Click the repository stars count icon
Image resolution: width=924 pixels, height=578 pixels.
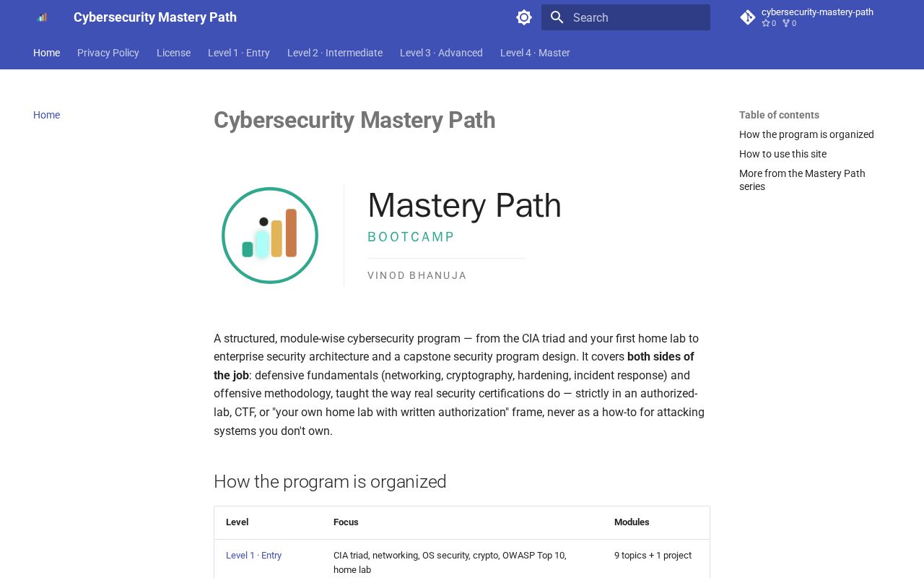click(766, 23)
